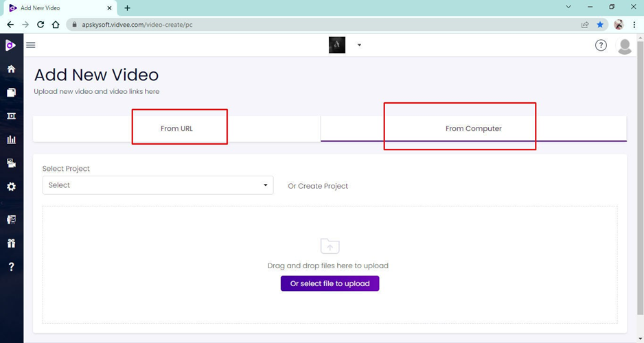Open the Home icon in sidebar
This screenshot has height=343, width=644.
click(11, 69)
